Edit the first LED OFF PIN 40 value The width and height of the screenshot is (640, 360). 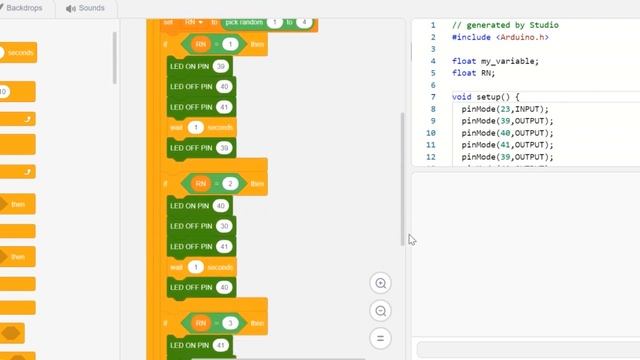pyautogui.click(x=224, y=87)
